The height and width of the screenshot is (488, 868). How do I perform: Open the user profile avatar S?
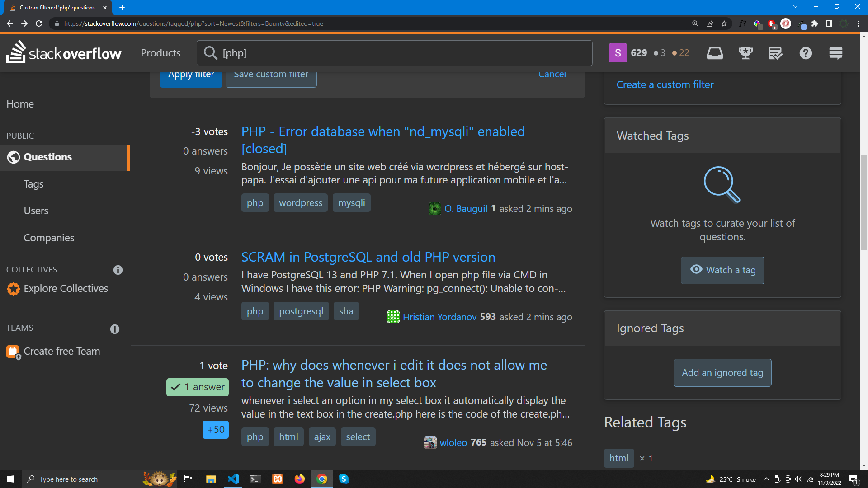coord(618,53)
